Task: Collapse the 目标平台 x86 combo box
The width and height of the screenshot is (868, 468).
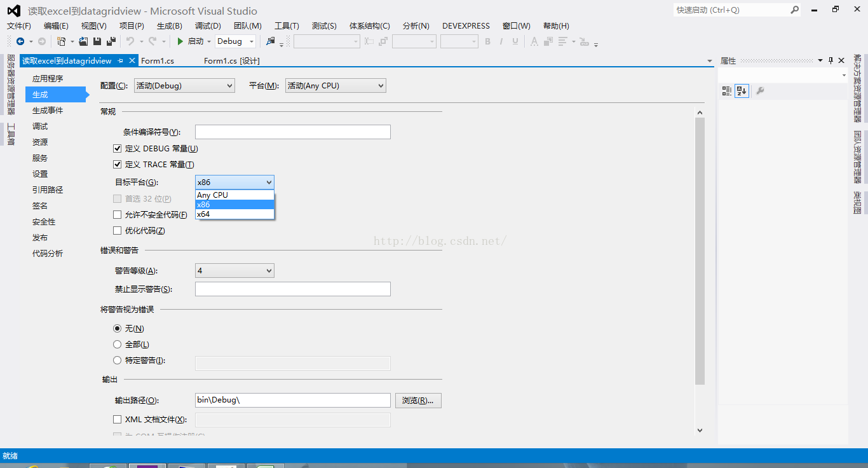Action: 234,182
